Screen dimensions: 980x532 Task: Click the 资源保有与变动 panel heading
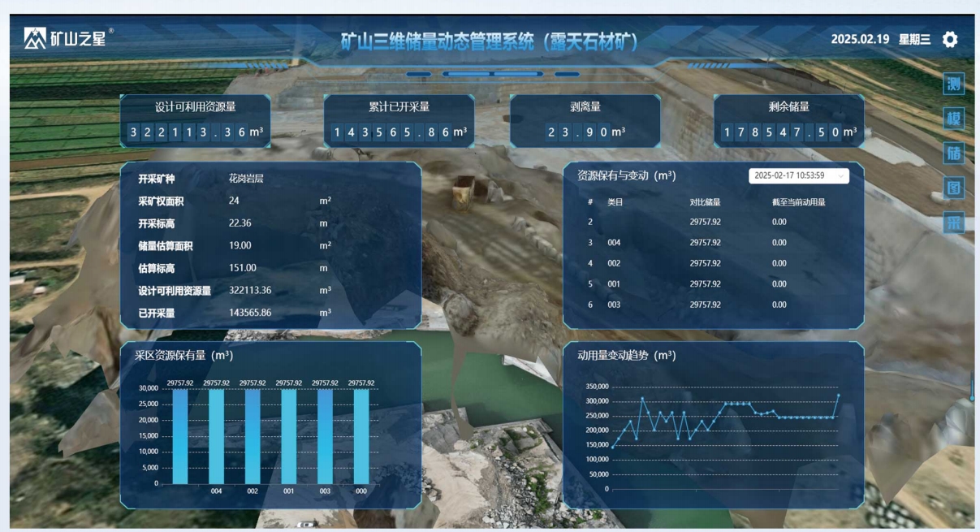pos(626,175)
